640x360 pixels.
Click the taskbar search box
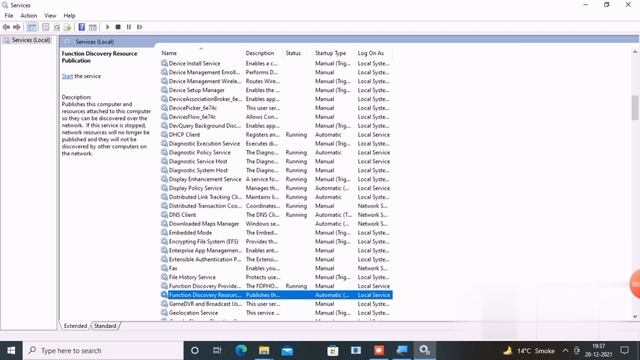point(103,350)
